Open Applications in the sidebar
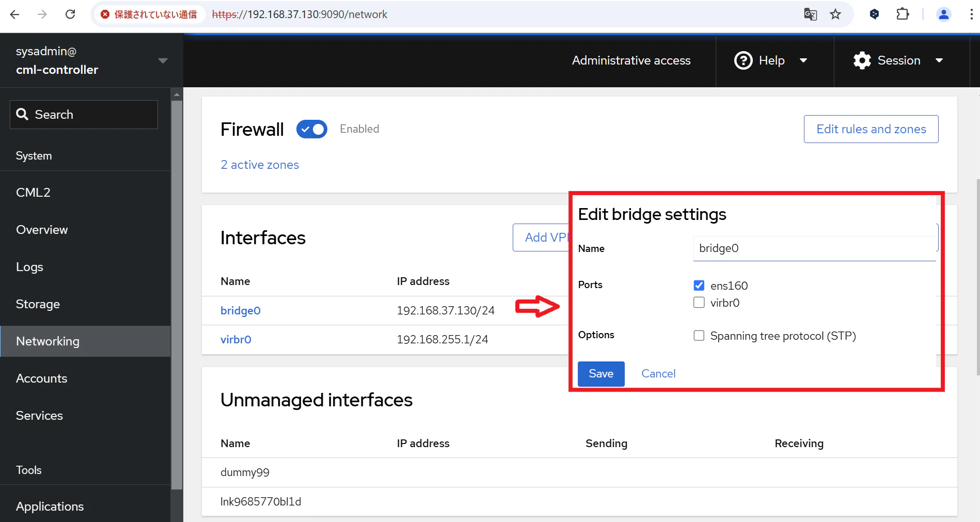 pos(85,507)
